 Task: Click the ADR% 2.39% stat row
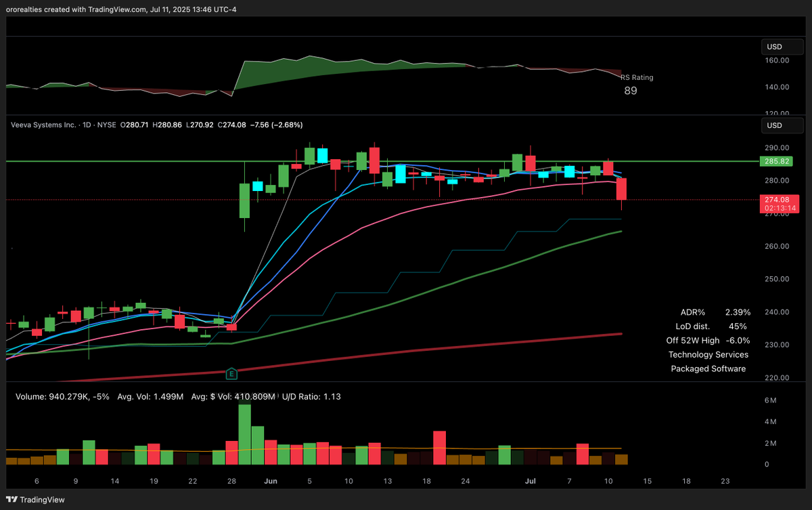(715, 312)
